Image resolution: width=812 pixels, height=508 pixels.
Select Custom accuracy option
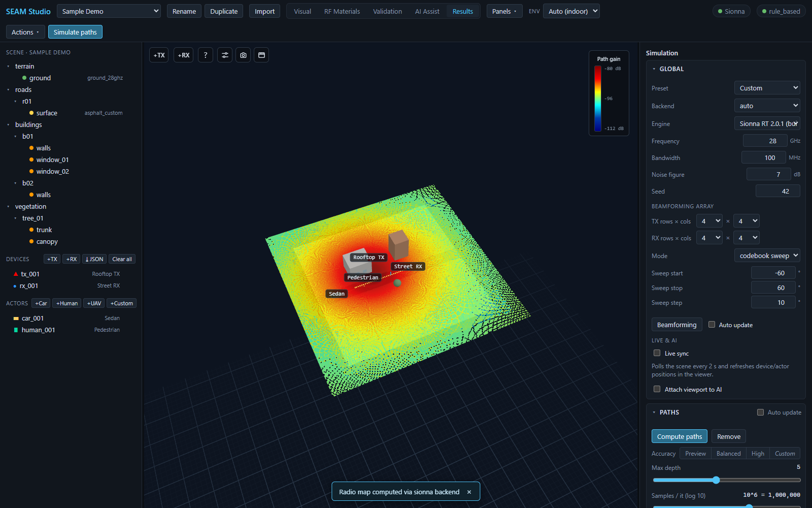click(x=785, y=454)
